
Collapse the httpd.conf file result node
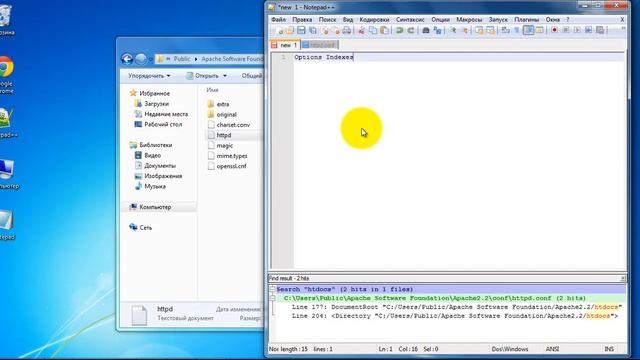[272, 298]
